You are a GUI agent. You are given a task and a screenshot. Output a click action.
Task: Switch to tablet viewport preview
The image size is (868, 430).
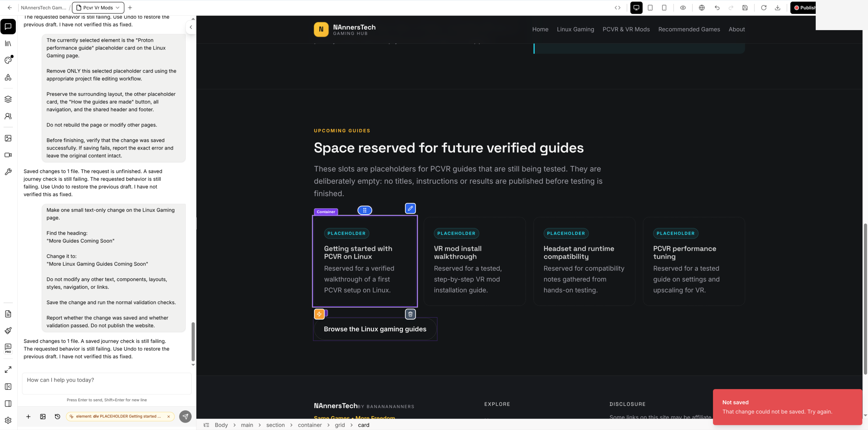pos(650,8)
